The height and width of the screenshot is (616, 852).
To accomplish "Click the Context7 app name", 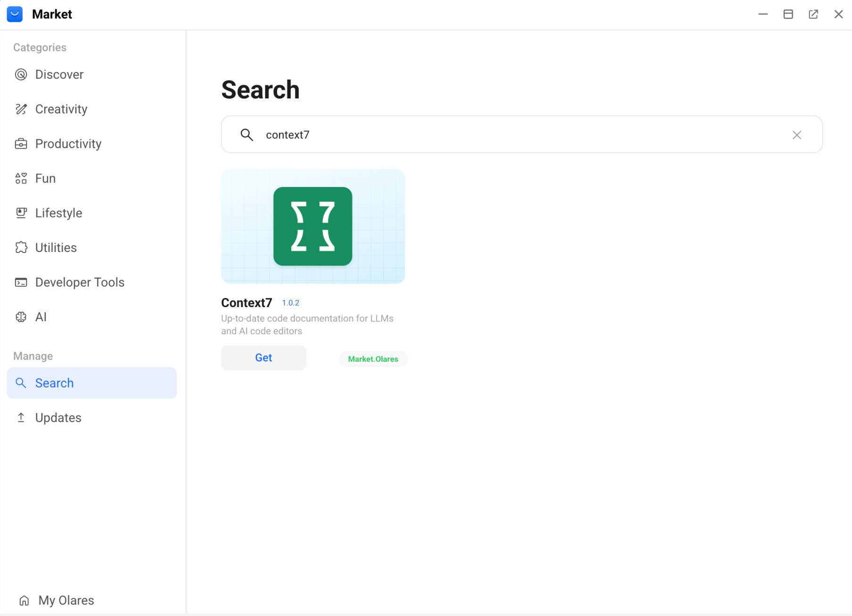I will (x=246, y=302).
